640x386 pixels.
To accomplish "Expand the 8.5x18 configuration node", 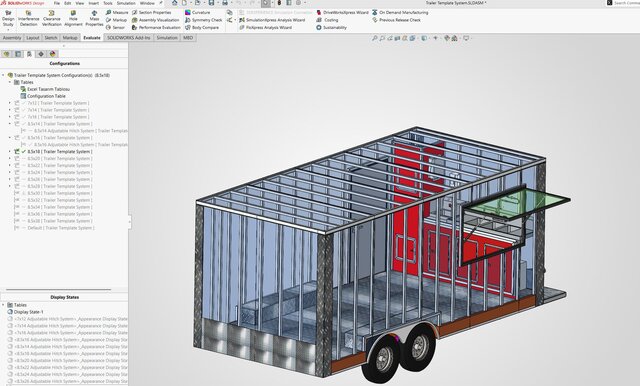I will [10, 151].
